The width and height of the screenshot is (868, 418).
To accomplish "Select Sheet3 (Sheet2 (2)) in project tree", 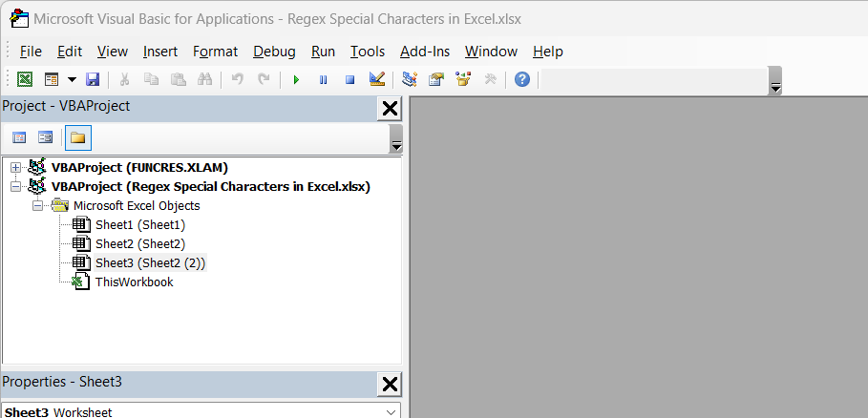I will 150,262.
